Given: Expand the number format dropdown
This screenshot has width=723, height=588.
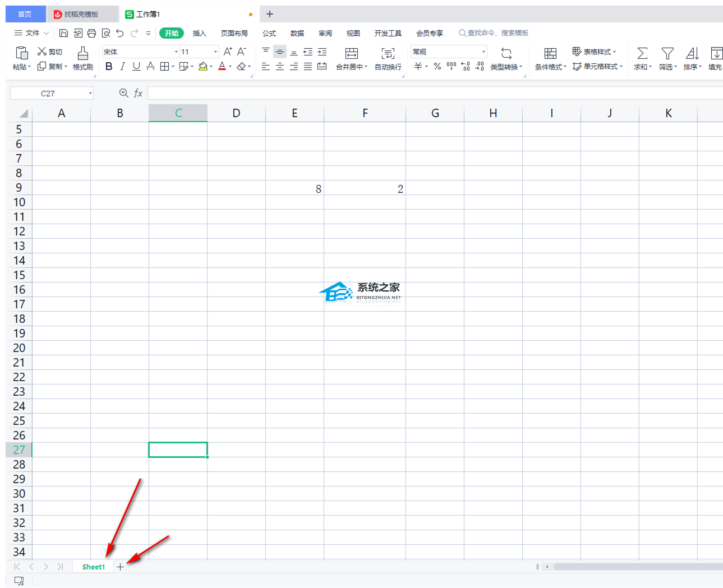Looking at the screenshot, I should point(483,52).
